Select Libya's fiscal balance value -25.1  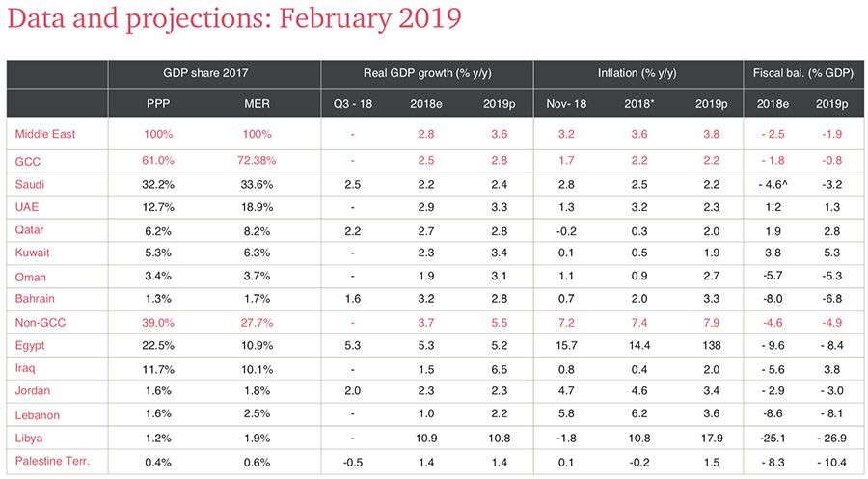[x=773, y=438]
